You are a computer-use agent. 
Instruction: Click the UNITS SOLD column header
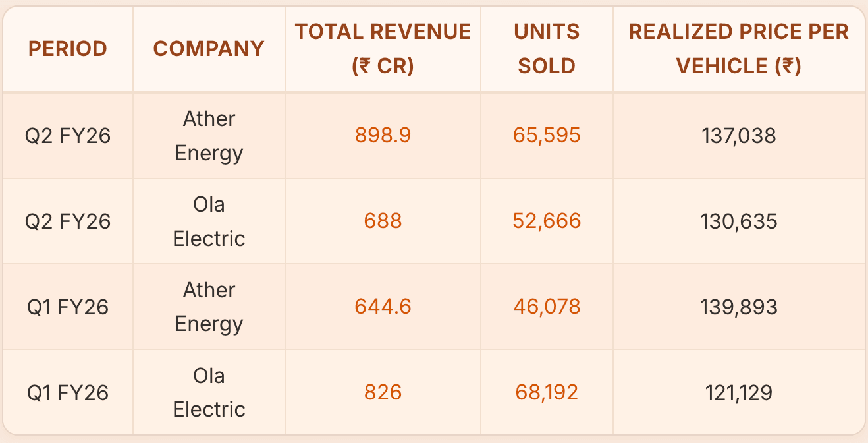(x=547, y=49)
